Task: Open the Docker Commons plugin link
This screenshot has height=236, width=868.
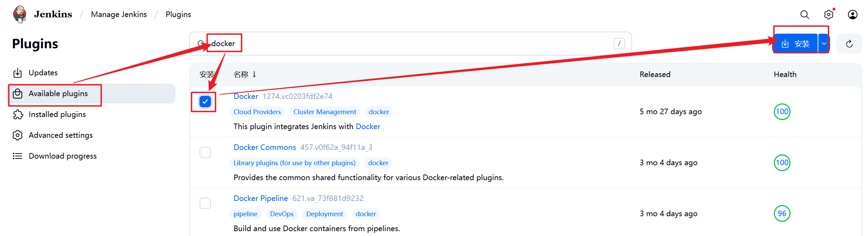Action: tap(265, 147)
